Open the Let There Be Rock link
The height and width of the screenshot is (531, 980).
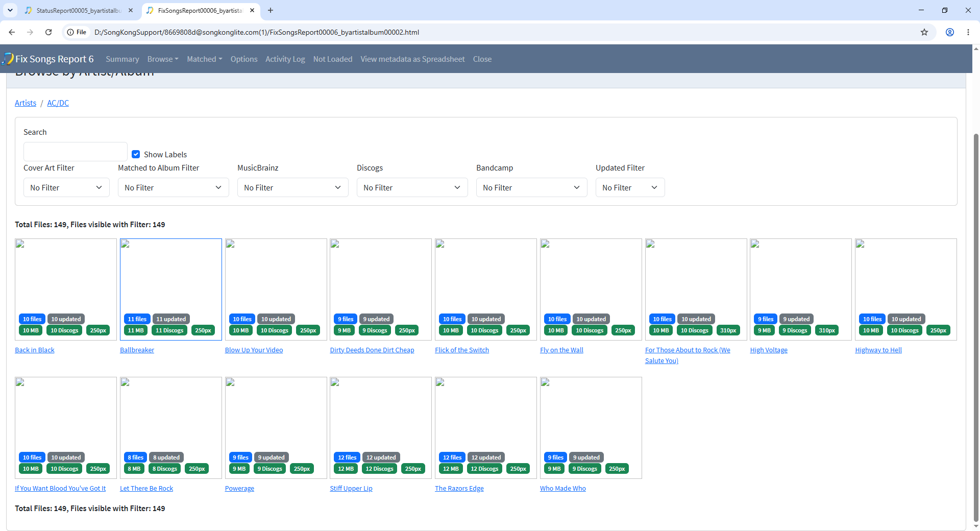pos(146,489)
